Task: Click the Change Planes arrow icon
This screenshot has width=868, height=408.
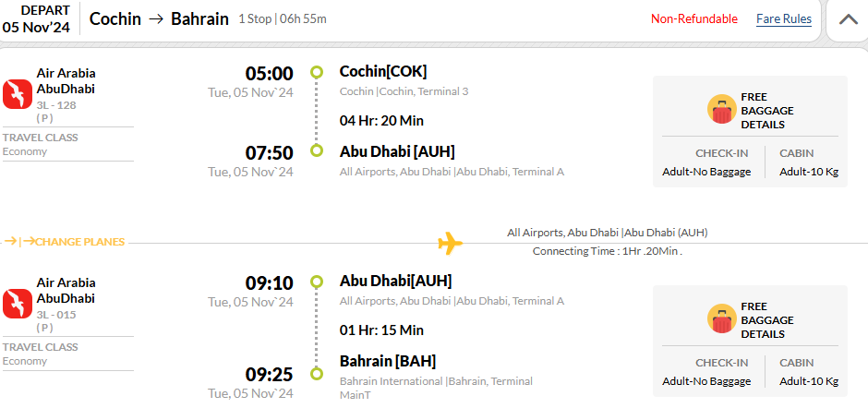Action: click(x=20, y=242)
